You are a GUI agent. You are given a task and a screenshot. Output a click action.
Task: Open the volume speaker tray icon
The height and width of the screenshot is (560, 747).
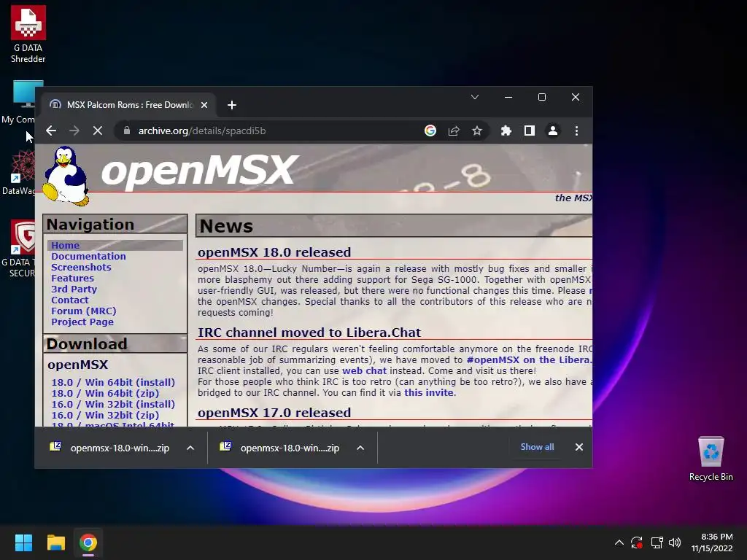point(675,542)
